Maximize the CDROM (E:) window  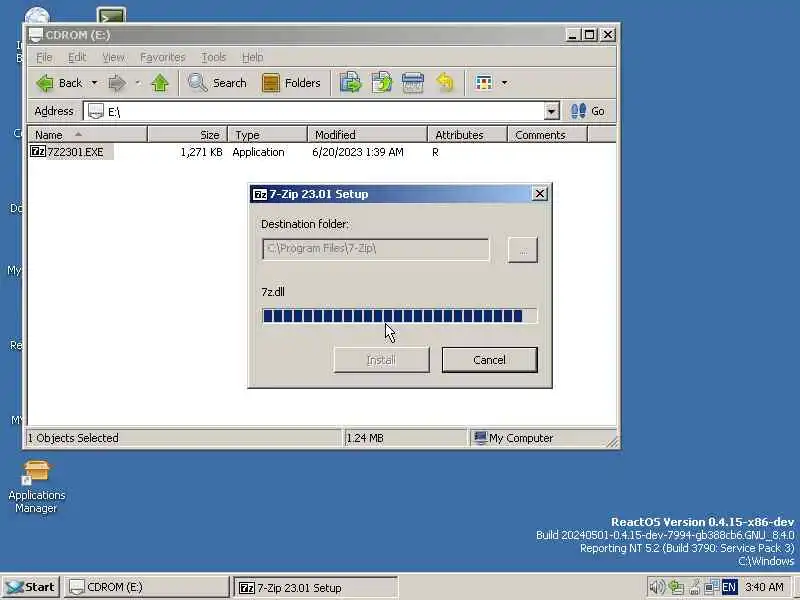[x=589, y=35]
